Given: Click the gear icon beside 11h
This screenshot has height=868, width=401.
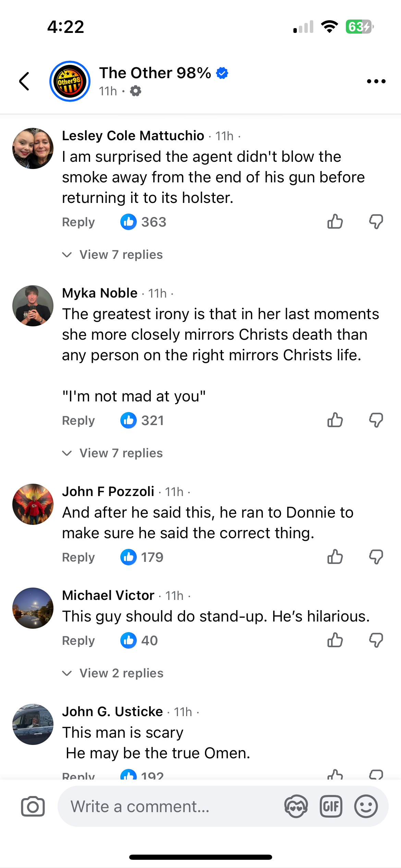Looking at the screenshot, I should click(136, 91).
